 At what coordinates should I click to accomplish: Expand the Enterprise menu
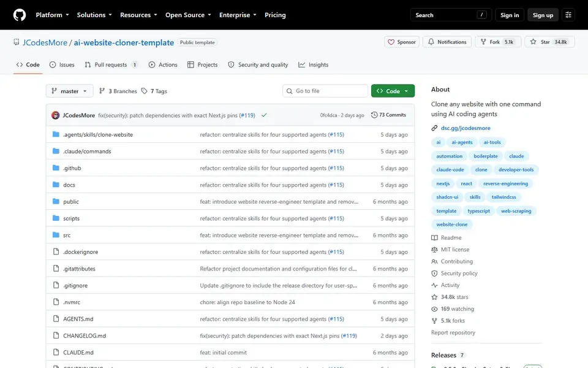238,15
